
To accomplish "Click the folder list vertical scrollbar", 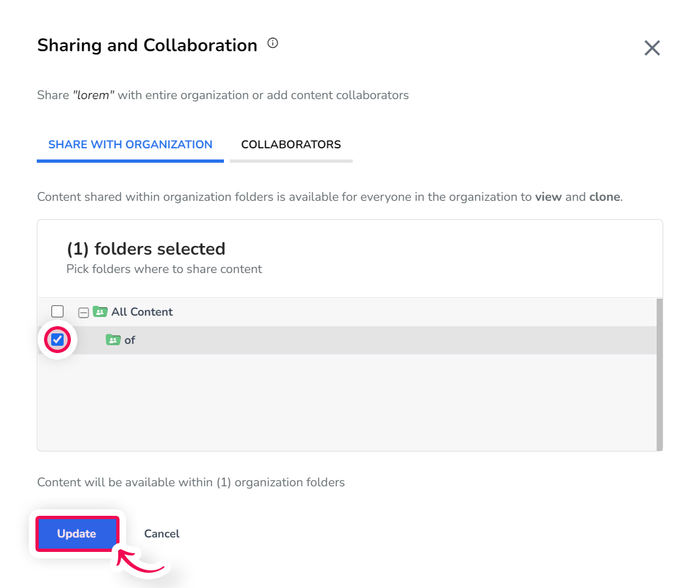I will coord(659,374).
